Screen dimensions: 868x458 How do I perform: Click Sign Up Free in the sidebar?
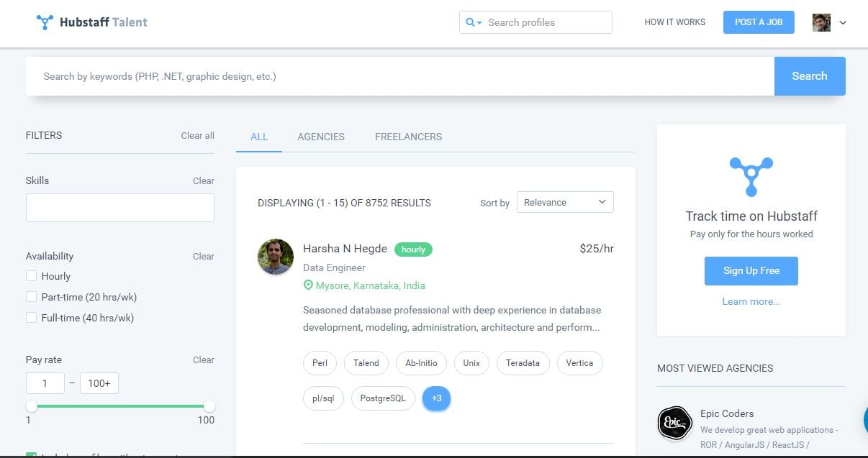tap(751, 270)
